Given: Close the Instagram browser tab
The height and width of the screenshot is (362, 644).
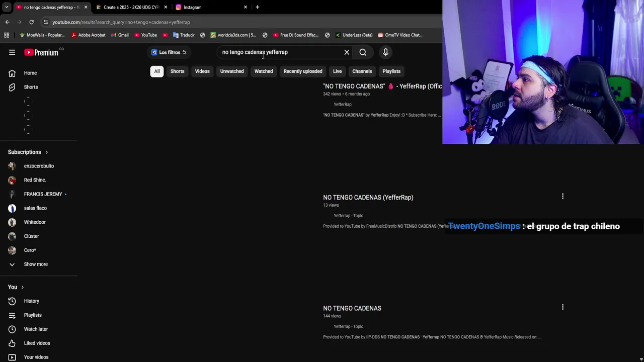Looking at the screenshot, I should [246, 7].
